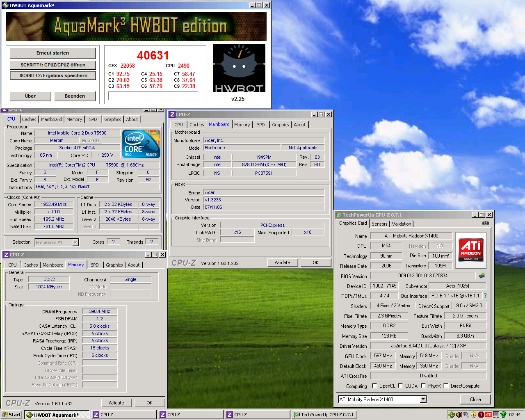This screenshot has height=420, width=525.
Task: Click Validate in the Memory CPU-Z window
Action: coord(116,403)
